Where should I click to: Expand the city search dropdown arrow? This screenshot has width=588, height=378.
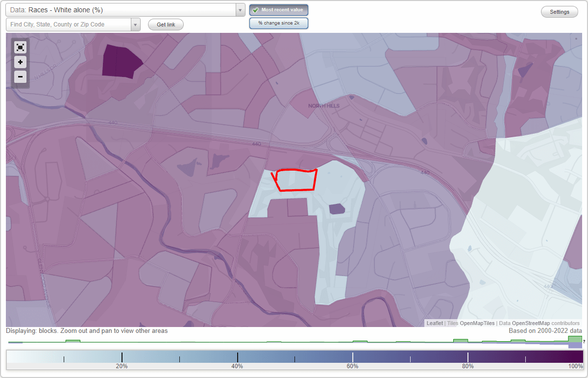point(136,25)
